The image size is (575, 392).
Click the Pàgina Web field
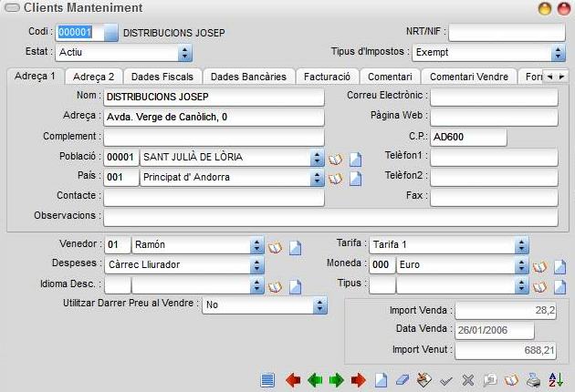[x=494, y=118]
